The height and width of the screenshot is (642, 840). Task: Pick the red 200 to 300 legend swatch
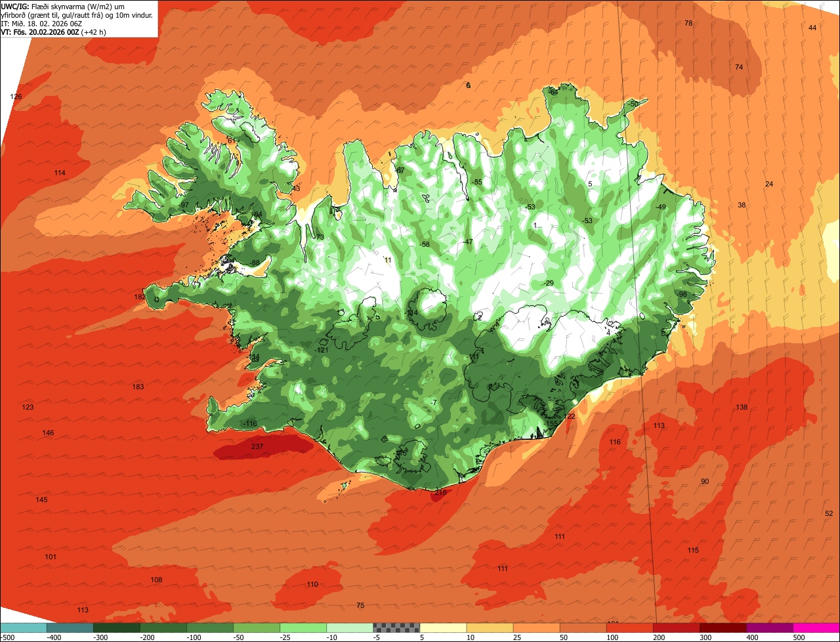pyautogui.click(x=676, y=628)
